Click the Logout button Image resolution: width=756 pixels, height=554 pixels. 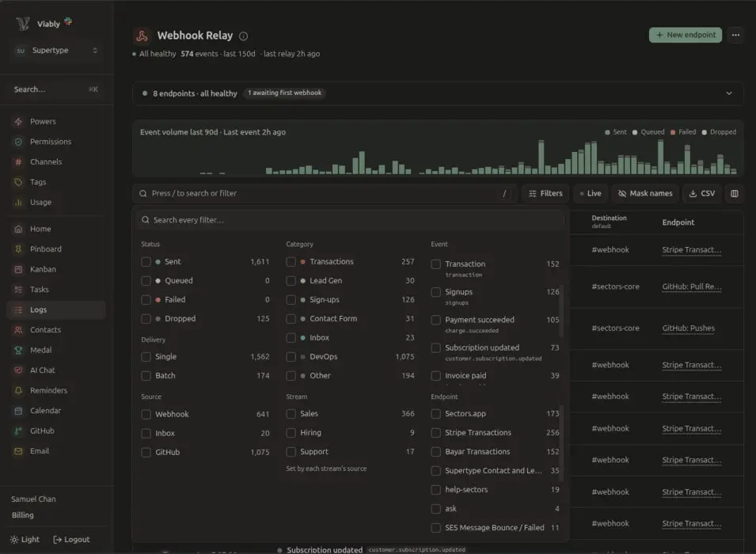point(71,540)
